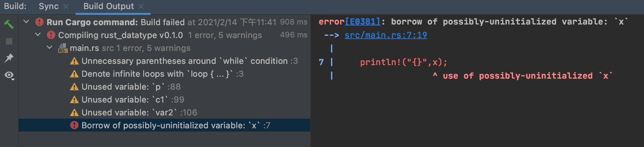Collapse the Run Cargo command node
Viewport: 644px width, 147px height.
coord(27,22)
